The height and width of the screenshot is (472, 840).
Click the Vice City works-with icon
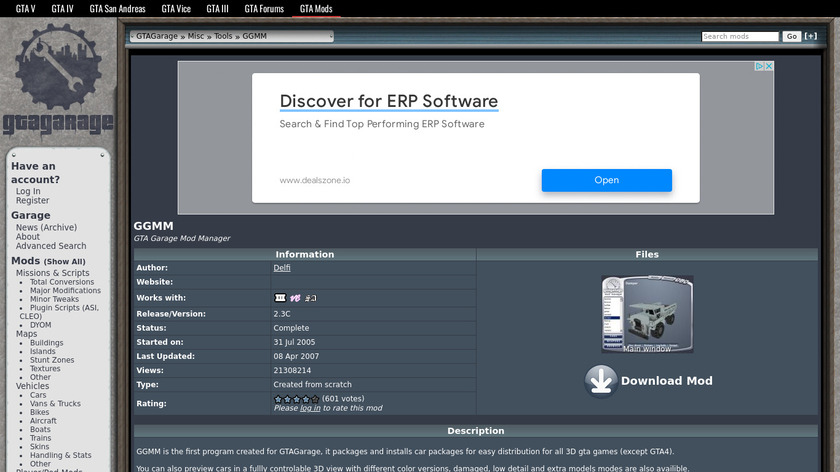pyautogui.click(x=295, y=298)
